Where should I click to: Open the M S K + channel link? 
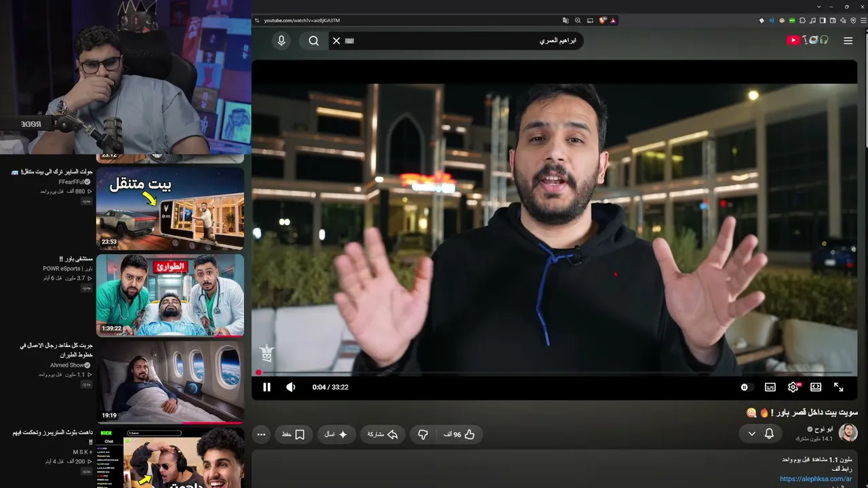[x=82, y=451]
